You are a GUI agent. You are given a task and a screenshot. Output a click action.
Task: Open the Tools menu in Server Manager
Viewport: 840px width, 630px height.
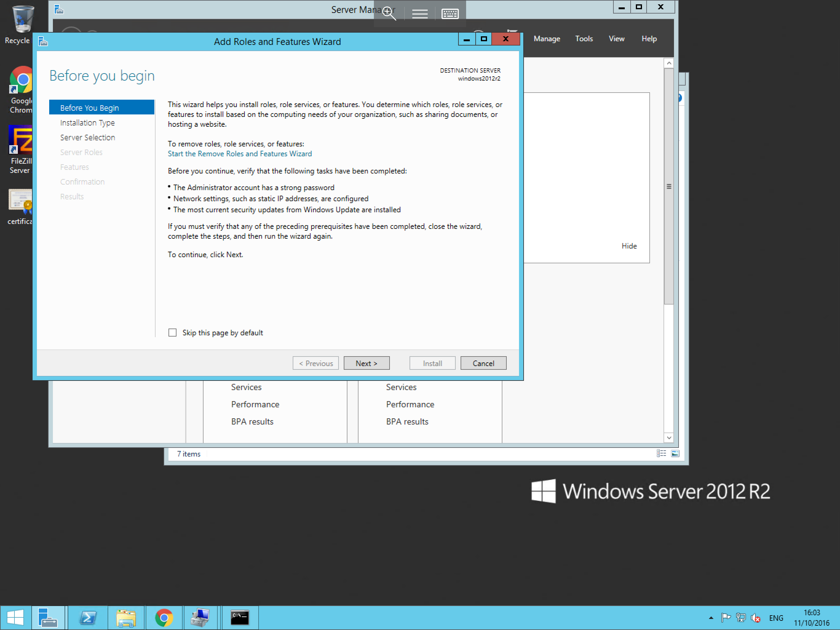pyautogui.click(x=584, y=38)
